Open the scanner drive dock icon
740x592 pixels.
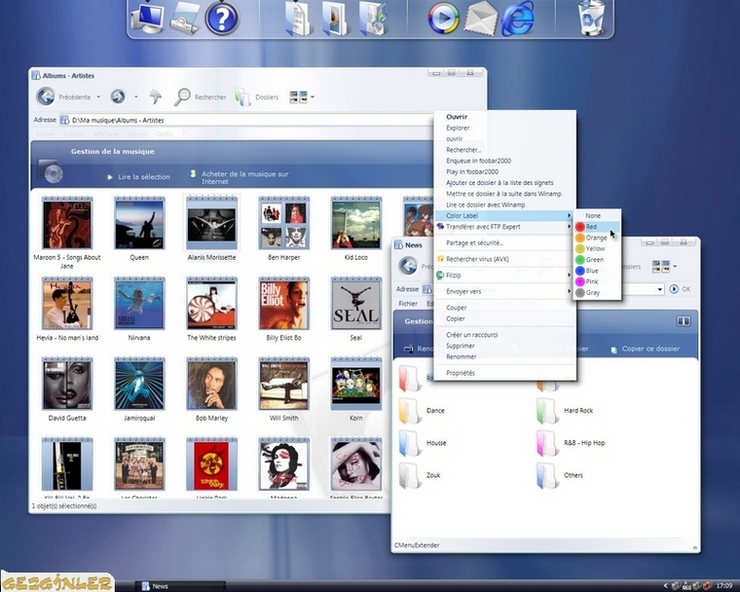pos(185,18)
